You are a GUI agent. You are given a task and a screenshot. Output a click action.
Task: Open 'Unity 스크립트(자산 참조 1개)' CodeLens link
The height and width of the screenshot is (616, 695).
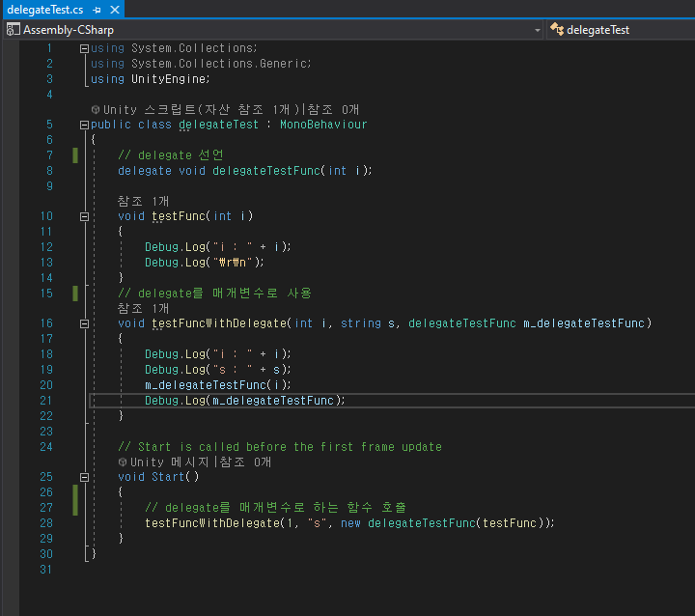coord(201,109)
